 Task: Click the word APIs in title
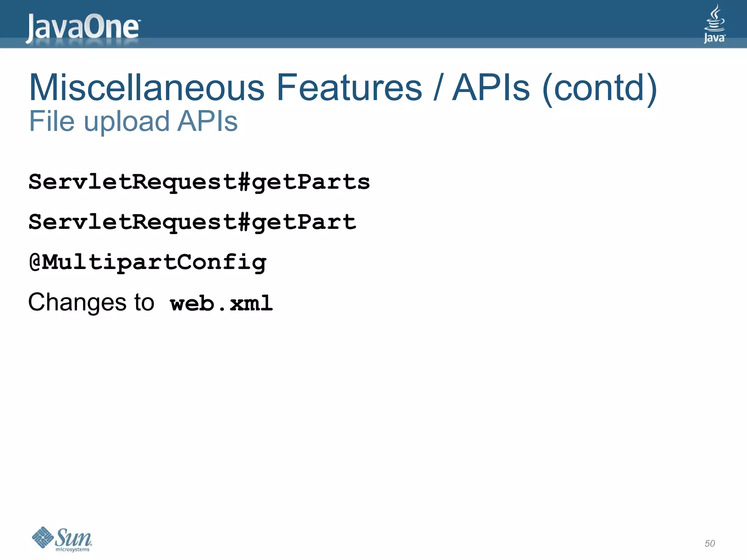(491, 88)
